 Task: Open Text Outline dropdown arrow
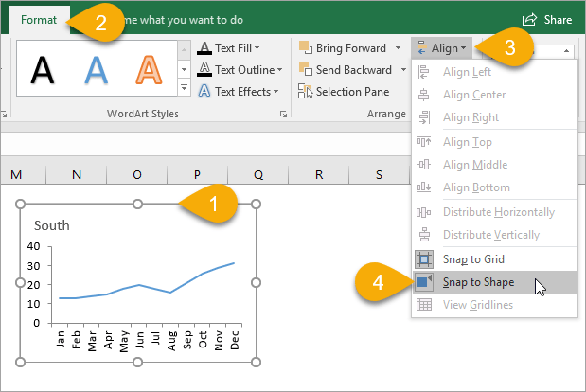tap(280, 70)
